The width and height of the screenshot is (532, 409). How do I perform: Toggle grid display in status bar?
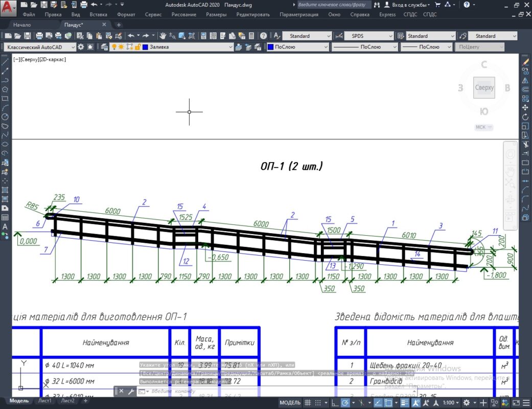[x=308, y=402]
